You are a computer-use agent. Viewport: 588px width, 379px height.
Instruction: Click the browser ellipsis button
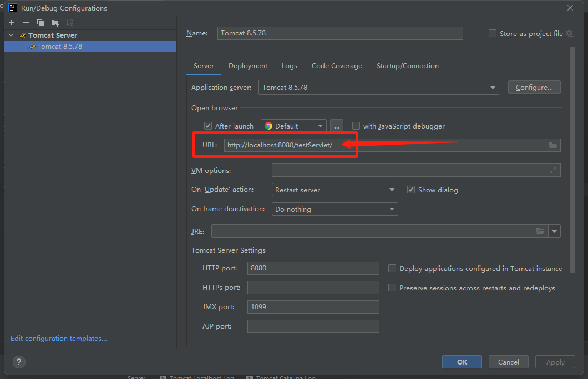[x=337, y=126]
